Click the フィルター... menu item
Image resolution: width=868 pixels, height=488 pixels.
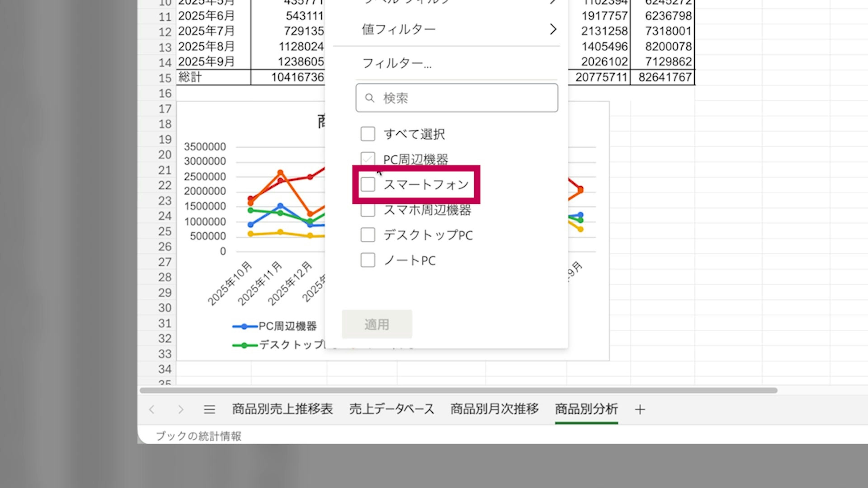(x=397, y=63)
